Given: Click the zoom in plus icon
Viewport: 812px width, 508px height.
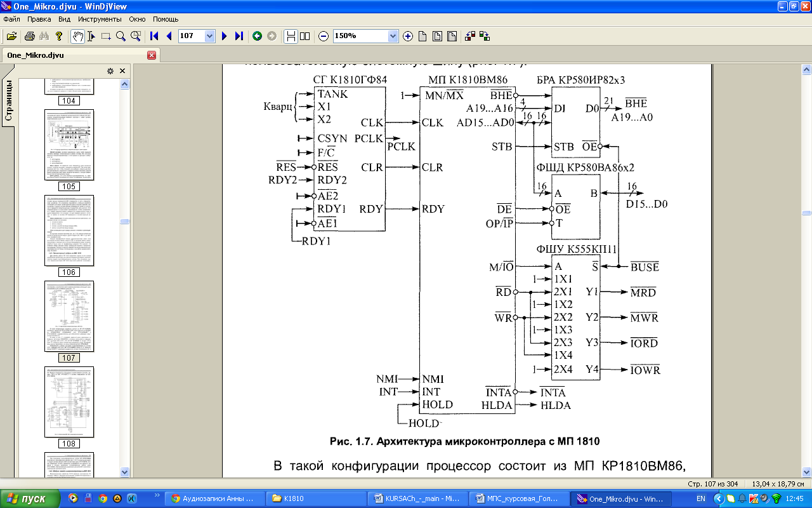Looking at the screenshot, I should pyautogui.click(x=408, y=36).
